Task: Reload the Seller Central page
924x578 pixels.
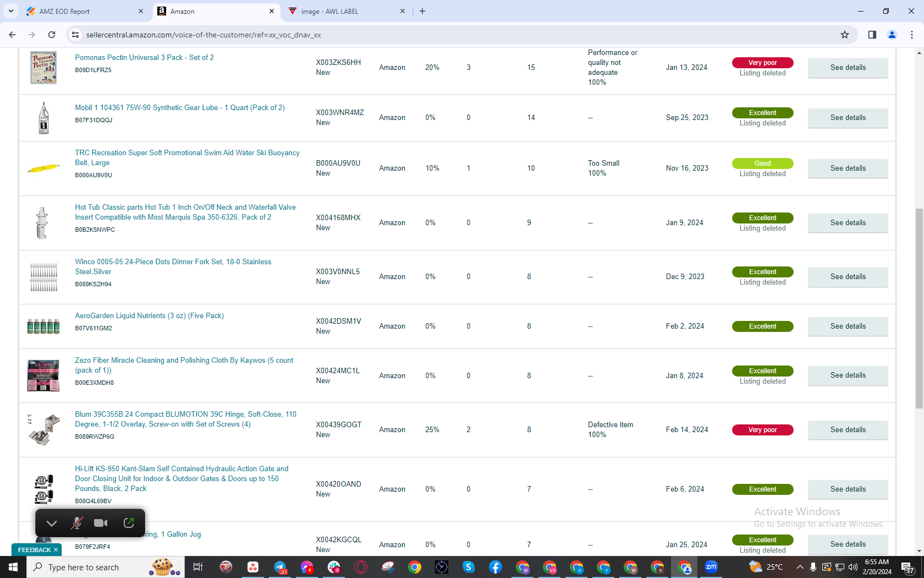Action: [x=52, y=35]
